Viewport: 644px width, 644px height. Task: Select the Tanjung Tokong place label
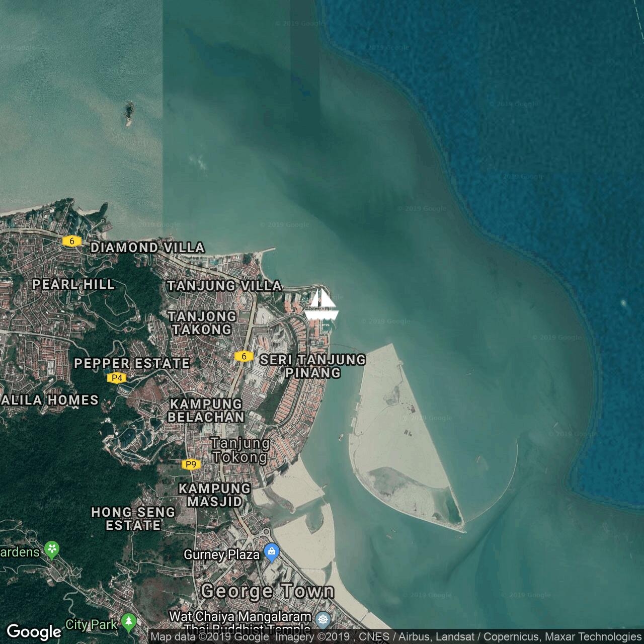[240, 450]
